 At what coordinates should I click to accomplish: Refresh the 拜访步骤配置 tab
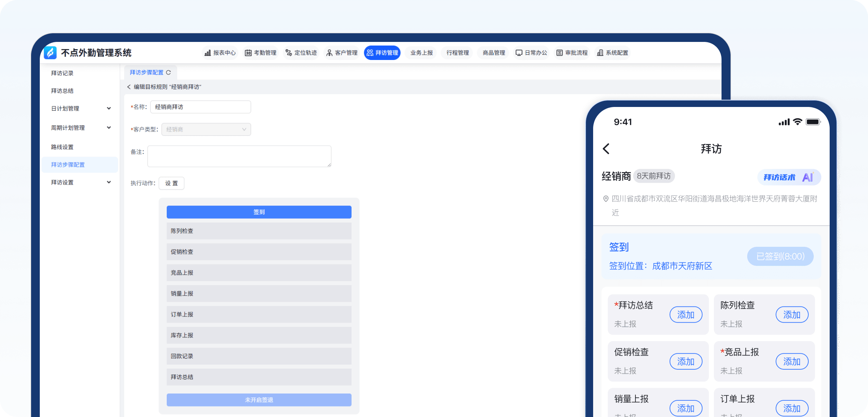[169, 72]
